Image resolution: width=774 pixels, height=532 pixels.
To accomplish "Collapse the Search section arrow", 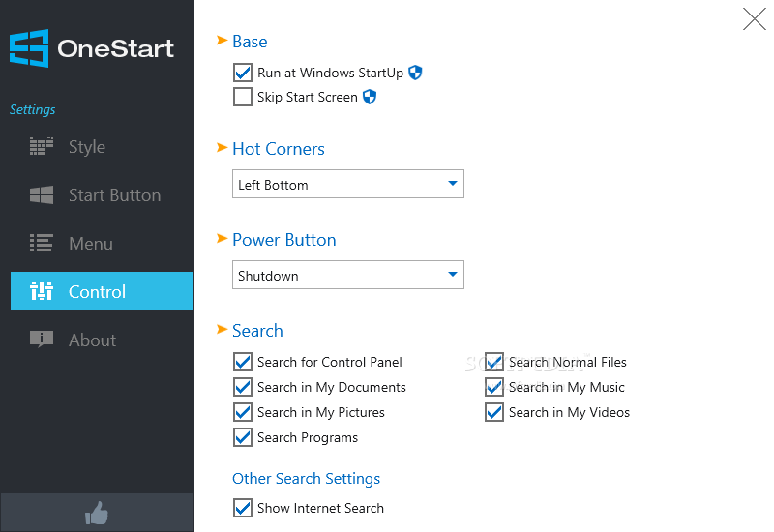I will 222,329.
